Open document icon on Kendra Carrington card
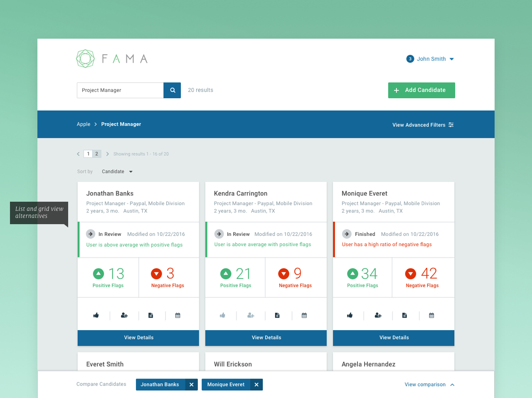The width and height of the screenshot is (532, 398). [x=277, y=316]
